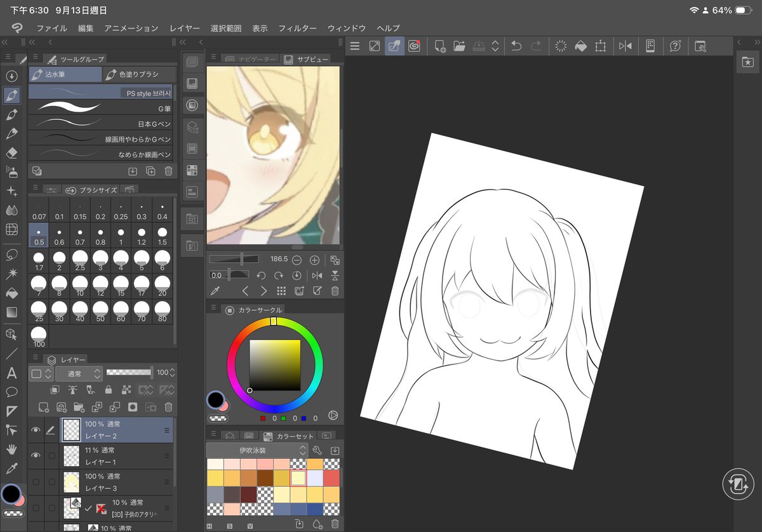Viewport: 762px width, 532px height.
Task: Click the up/down arrows beside the save icon
Action: tap(495, 46)
